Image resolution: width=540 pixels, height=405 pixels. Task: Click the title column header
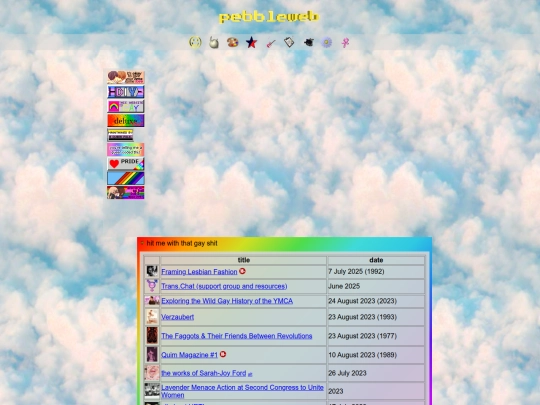click(243, 260)
